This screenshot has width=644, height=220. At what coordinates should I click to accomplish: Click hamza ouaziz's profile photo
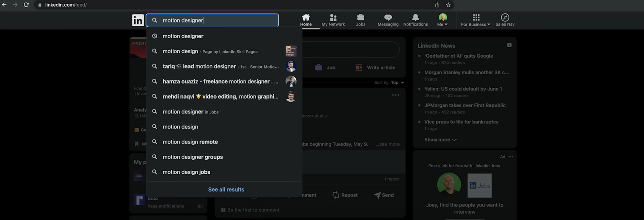[291, 81]
